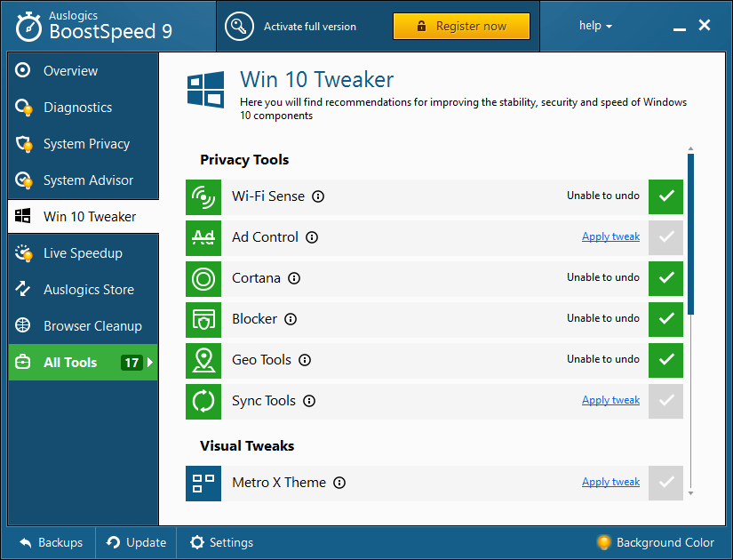
Task: Expand All Tools with the arrow
Action: pyautogui.click(x=150, y=362)
